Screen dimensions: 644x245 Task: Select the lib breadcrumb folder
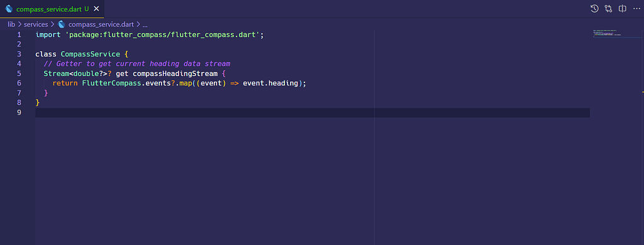coord(11,24)
